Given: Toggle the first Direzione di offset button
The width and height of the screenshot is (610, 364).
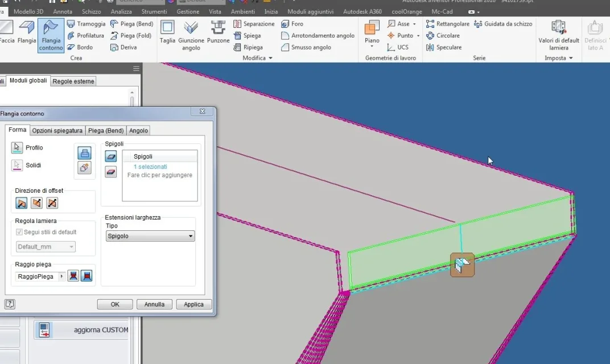Looking at the screenshot, I should point(22,203).
